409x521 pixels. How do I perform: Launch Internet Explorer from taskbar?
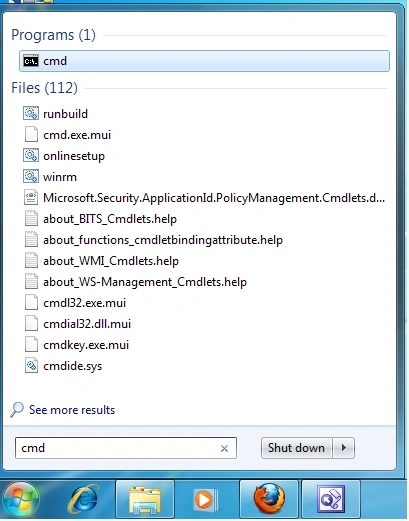83,499
